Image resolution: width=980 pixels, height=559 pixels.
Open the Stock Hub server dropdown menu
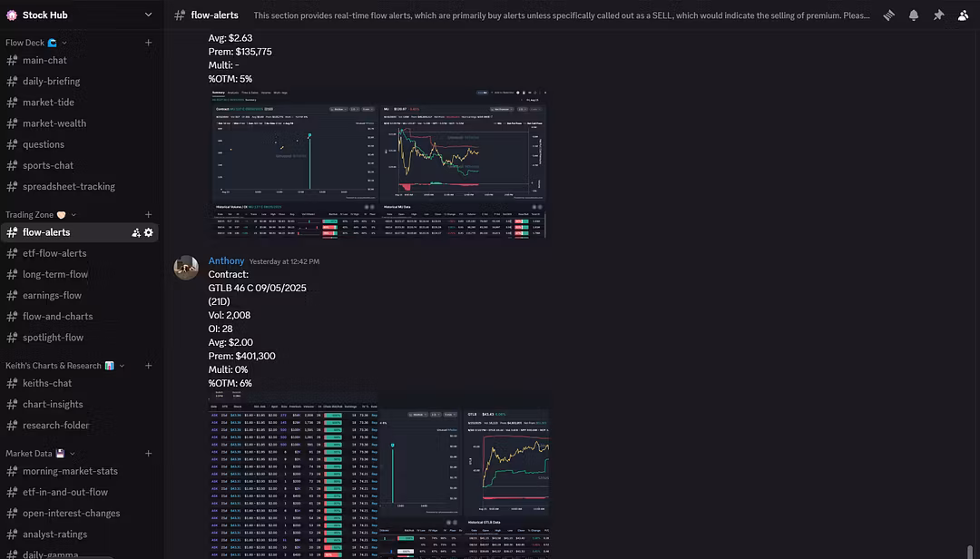point(149,15)
